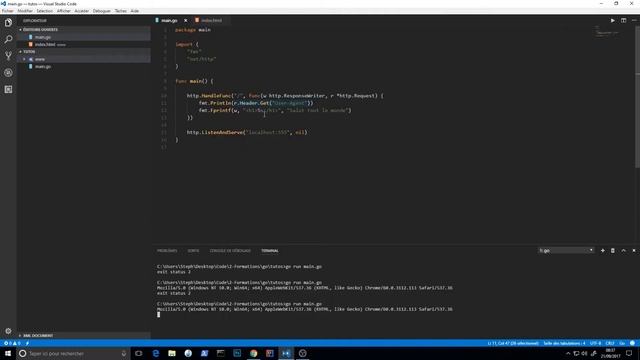Collapse the TUTOS folder section

point(29,52)
